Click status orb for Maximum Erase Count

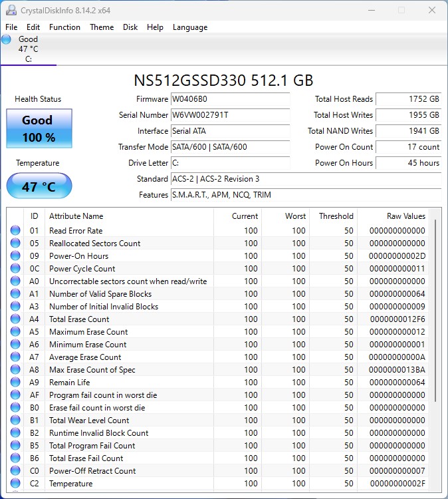[15, 331]
